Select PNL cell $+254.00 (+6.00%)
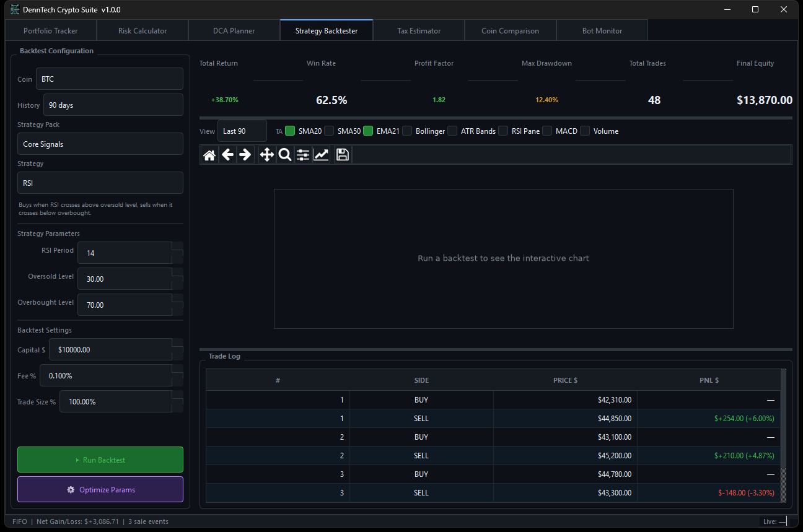The height and width of the screenshot is (532, 803). coord(709,419)
